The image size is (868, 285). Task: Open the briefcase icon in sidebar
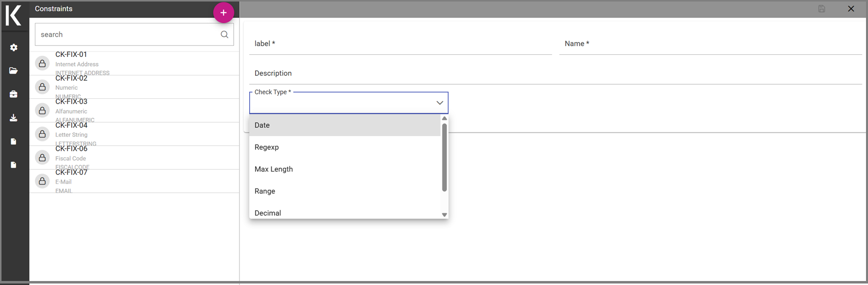(x=13, y=94)
